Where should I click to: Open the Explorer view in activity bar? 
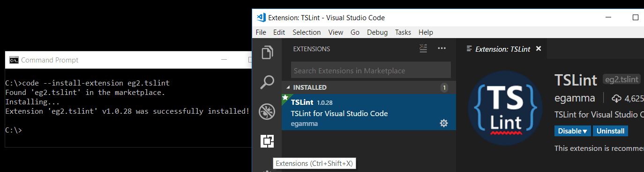coord(267,53)
